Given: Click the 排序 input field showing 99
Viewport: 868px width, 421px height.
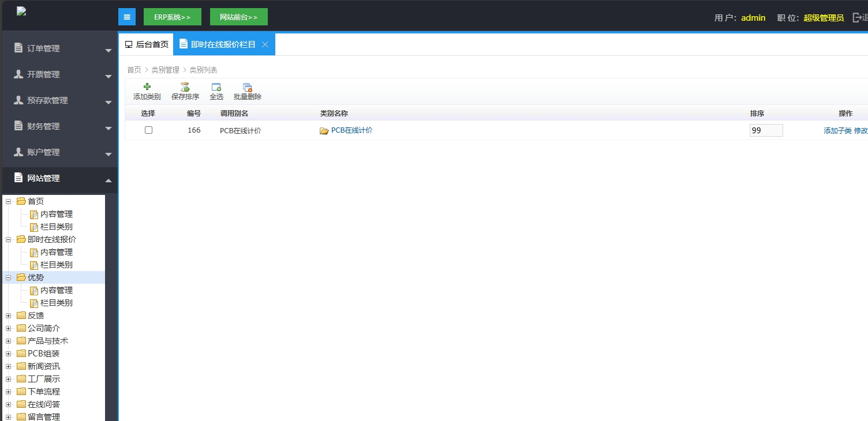Looking at the screenshot, I should pos(765,131).
